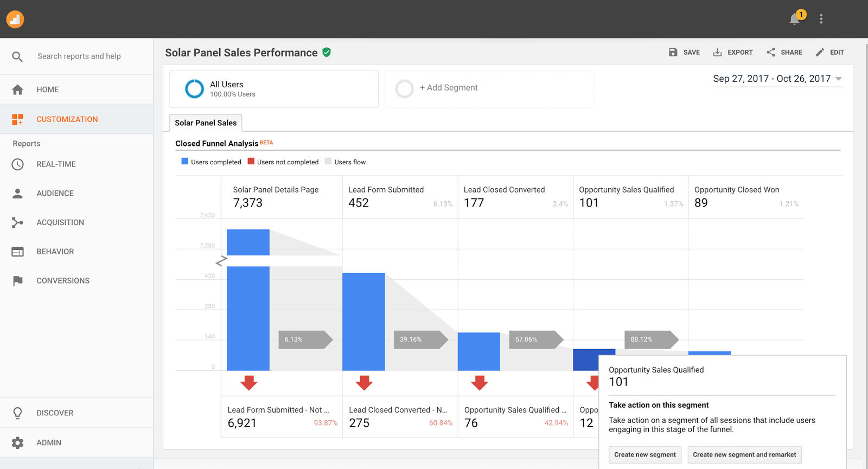This screenshot has width=868, height=469.
Task: Click the Edit pencil icon
Action: (820, 53)
